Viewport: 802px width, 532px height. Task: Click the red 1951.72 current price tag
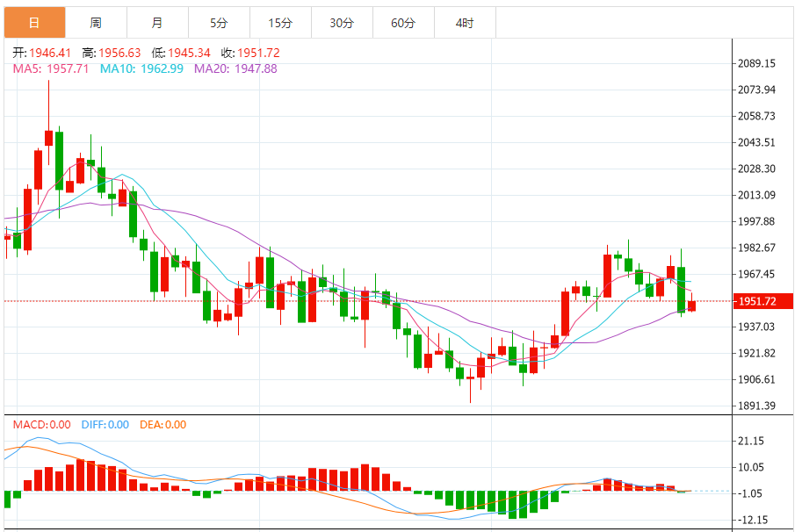[x=763, y=301]
